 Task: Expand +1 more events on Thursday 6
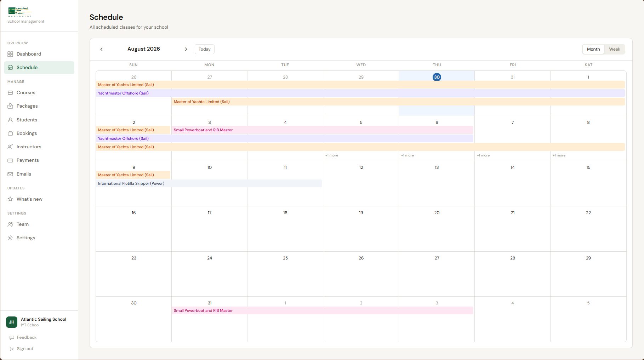pyautogui.click(x=408, y=155)
